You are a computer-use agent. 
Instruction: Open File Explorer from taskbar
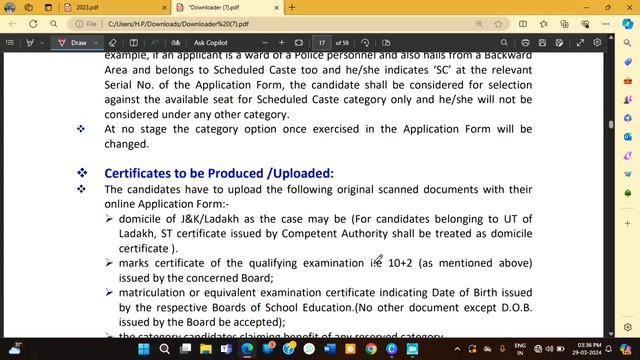click(x=206, y=349)
